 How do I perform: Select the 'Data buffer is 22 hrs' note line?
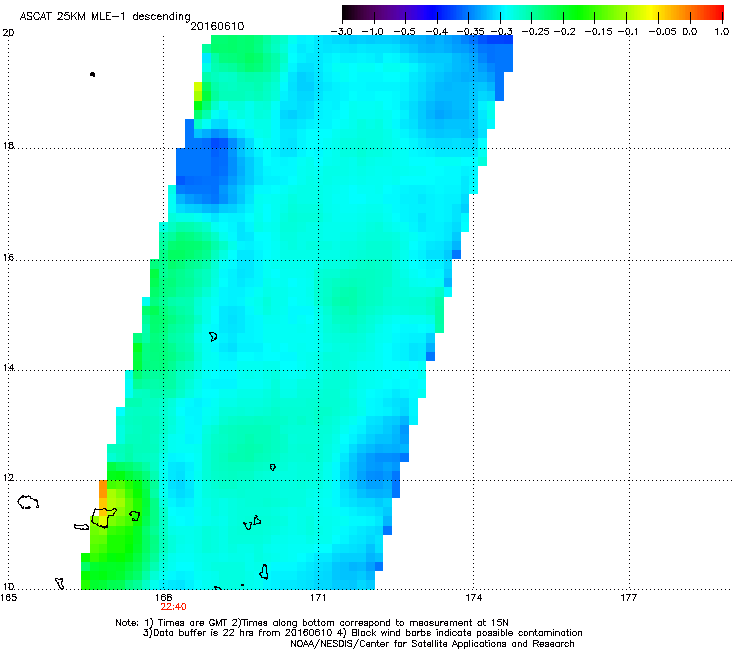coord(362,633)
